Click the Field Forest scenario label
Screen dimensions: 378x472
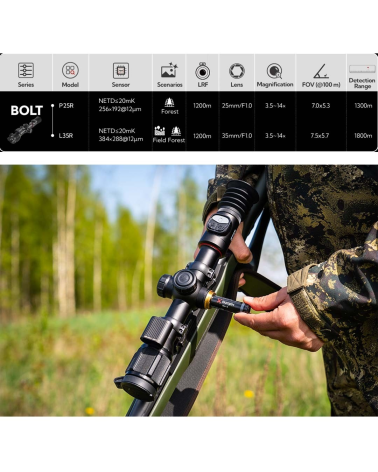pos(169,140)
